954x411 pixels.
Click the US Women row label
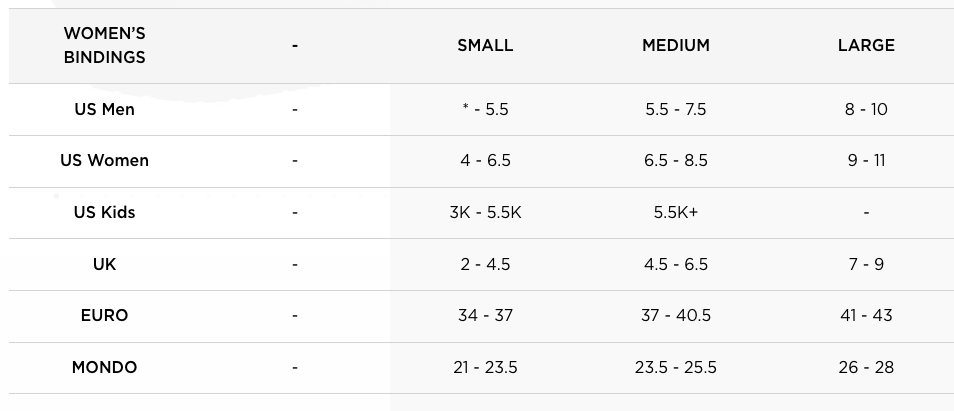105,161
